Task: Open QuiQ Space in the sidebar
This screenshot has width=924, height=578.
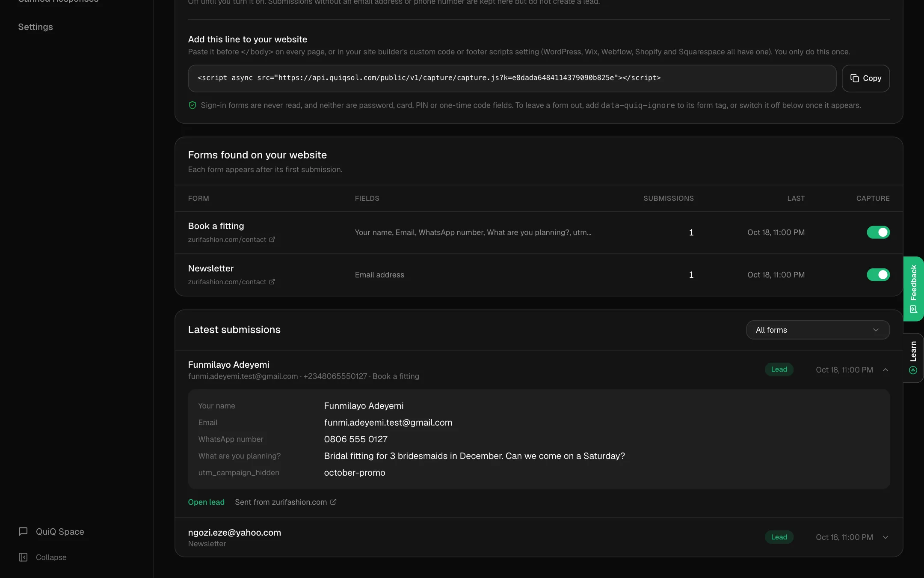Action: point(51,531)
